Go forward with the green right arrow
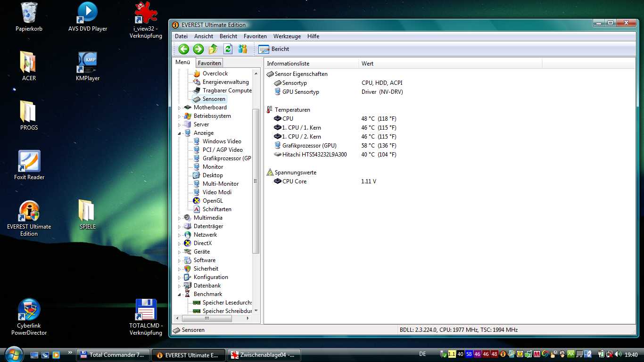The width and height of the screenshot is (644, 362). tap(198, 49)
